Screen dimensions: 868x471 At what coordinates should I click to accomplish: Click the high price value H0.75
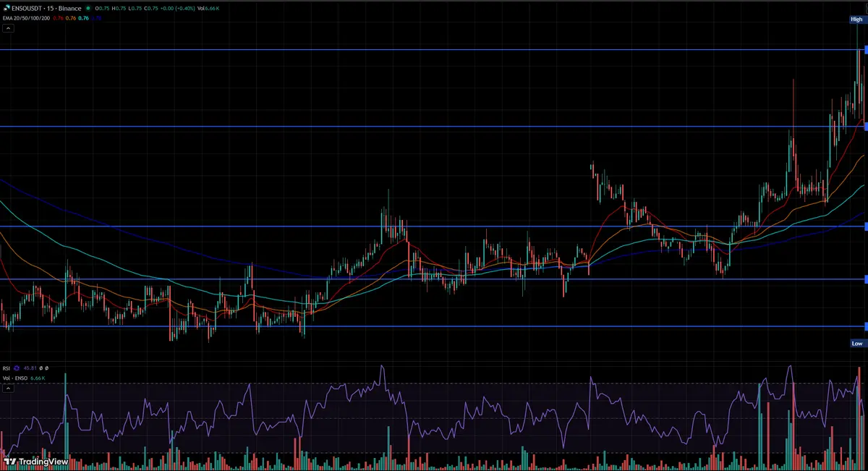click(119, 8)
